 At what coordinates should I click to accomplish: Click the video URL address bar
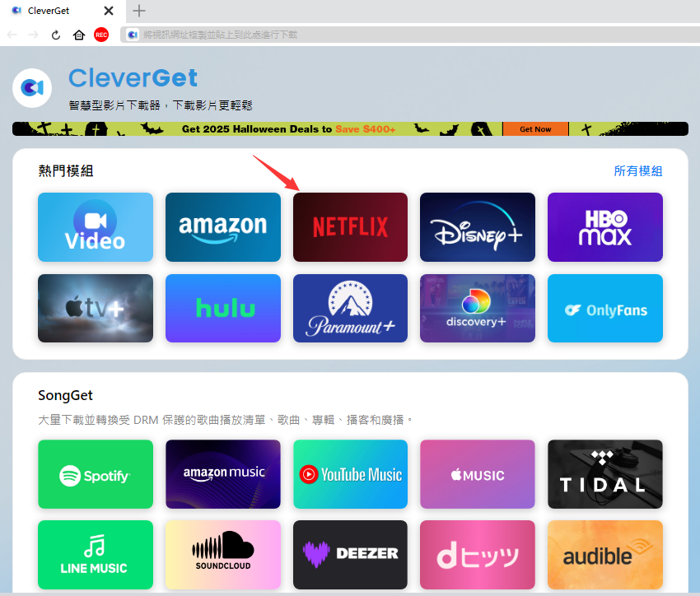[410, 35]
